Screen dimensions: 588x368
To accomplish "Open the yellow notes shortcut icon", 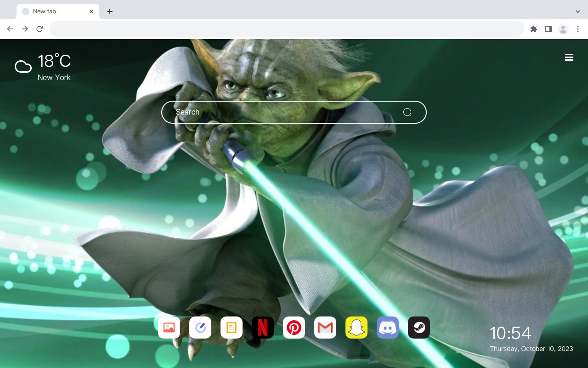I will pyautogui.click(x=232, y=328).
